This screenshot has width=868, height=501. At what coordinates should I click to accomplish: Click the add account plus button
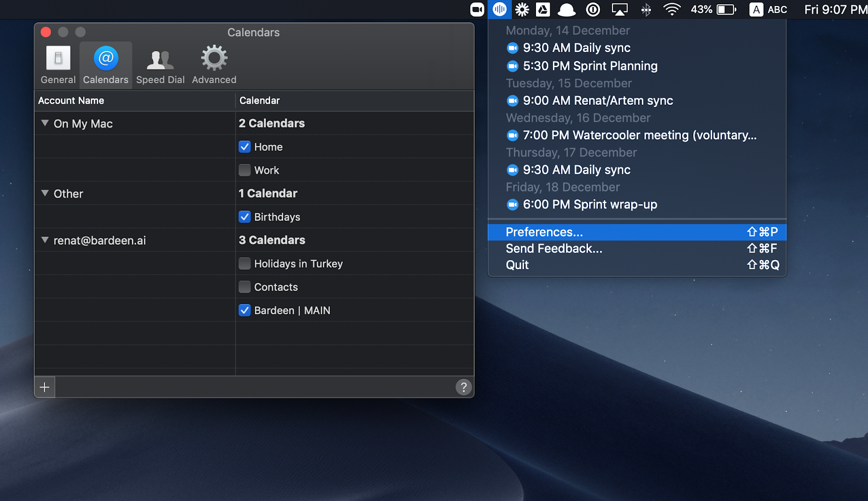(x=45, y=387)
